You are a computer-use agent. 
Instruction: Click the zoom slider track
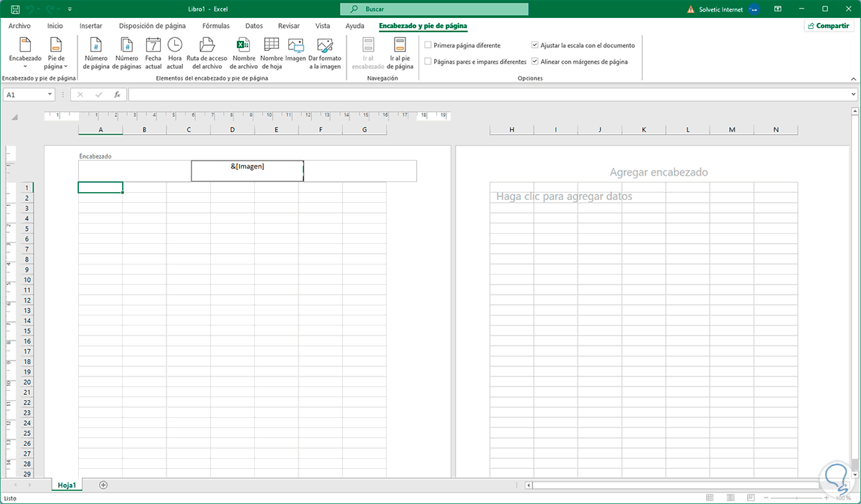point(797,498)
